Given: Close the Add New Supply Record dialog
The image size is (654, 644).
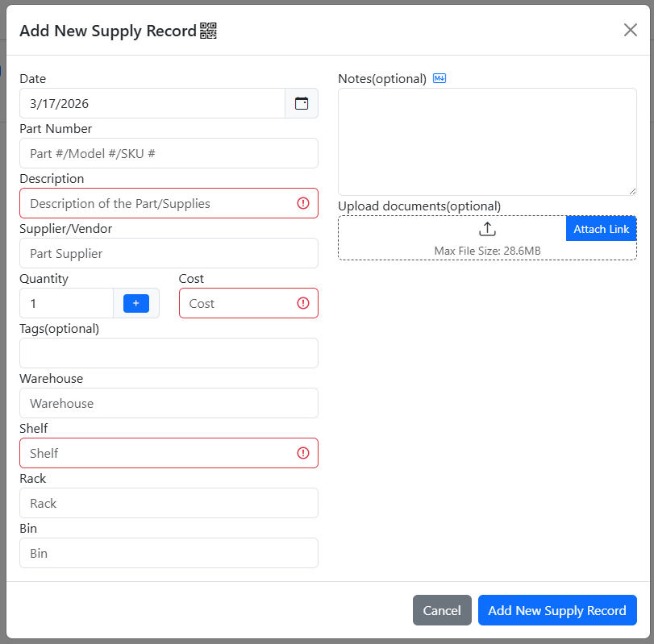Looking at the screenshot, I should [x=631, y=30].
